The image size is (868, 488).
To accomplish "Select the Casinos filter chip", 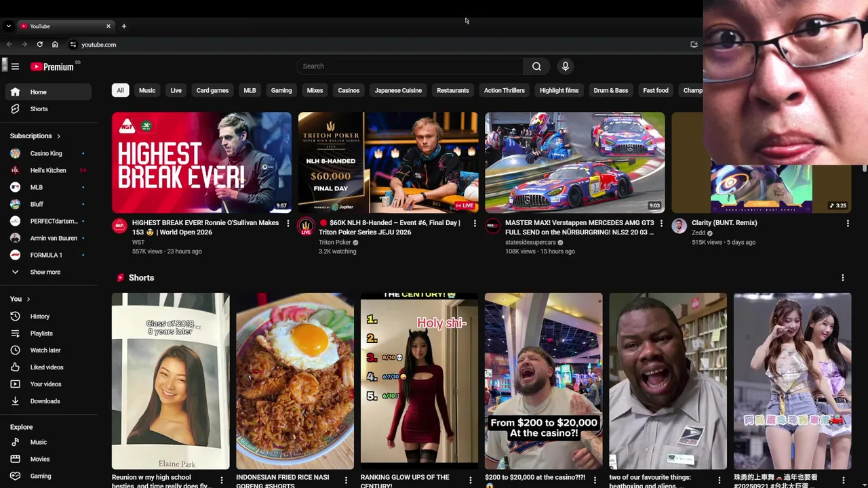I will tap(349, 91).
